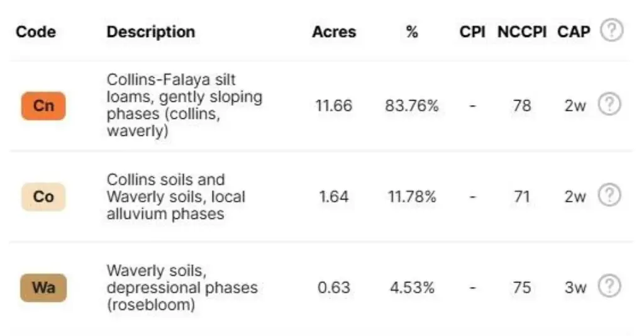644x336 pixels.
Task: Click the CPI column header
Action: tap(472, 31)
